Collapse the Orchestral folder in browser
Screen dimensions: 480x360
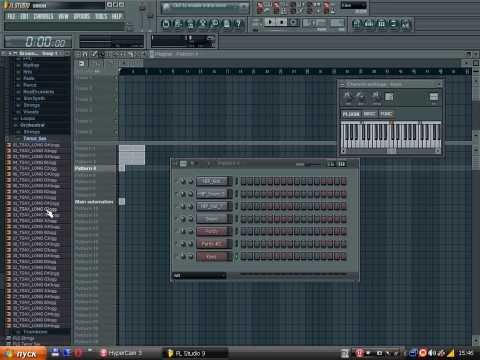point(32,125)
